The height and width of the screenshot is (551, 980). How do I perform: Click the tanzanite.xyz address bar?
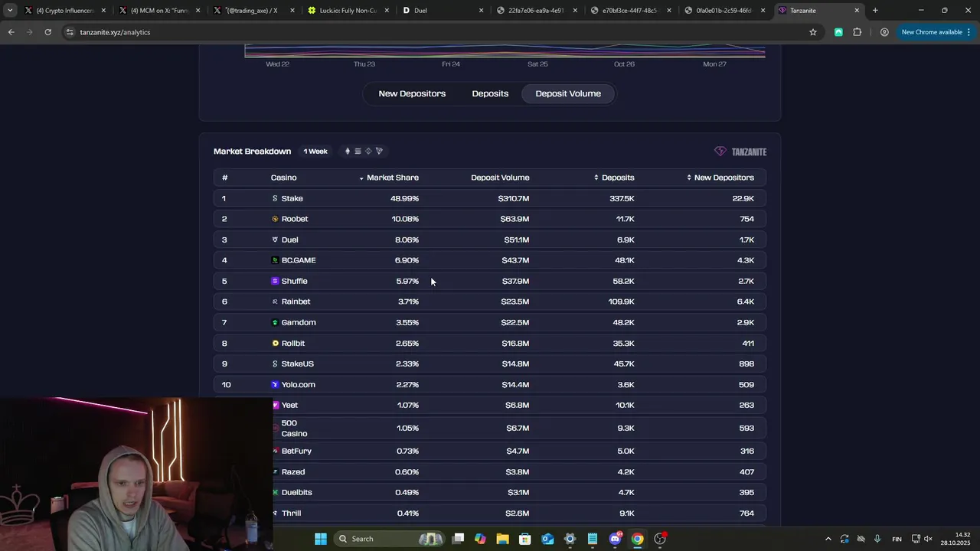point(429,32)
